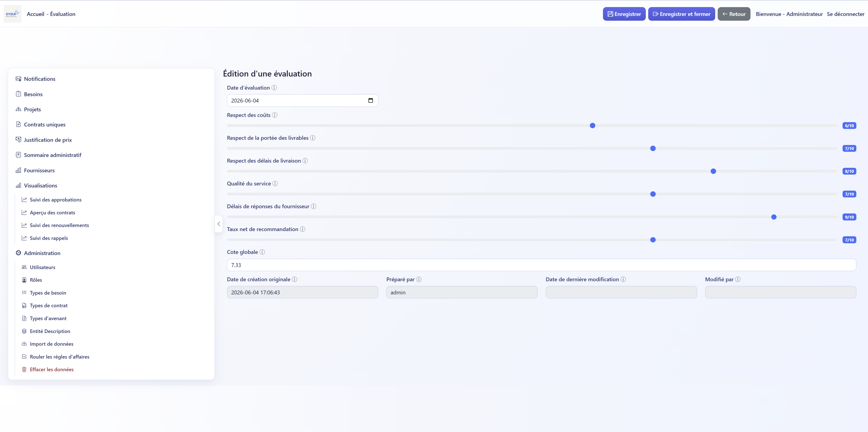
Task: Click info icon beside Taux net de recommandation
Action: [x=303, y=229]
